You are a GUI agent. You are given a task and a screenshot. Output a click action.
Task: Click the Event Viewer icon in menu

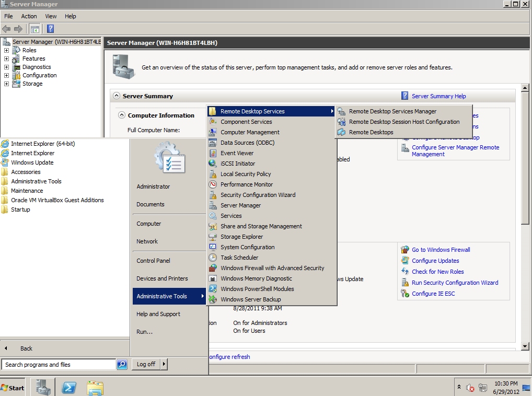tap(212, 153)
